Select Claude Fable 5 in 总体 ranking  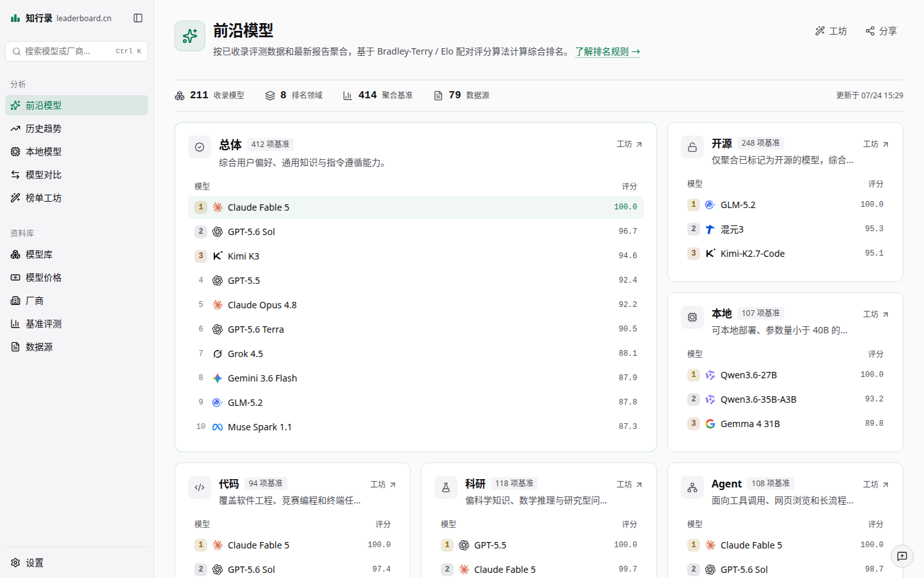(x=416, y=207)
